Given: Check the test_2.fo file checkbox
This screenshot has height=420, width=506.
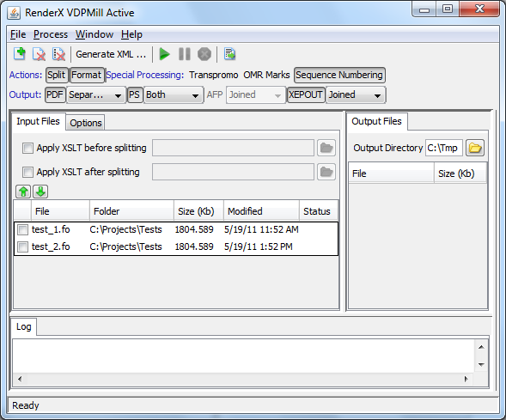Looking at the screenshot, I should coord(22,247).
